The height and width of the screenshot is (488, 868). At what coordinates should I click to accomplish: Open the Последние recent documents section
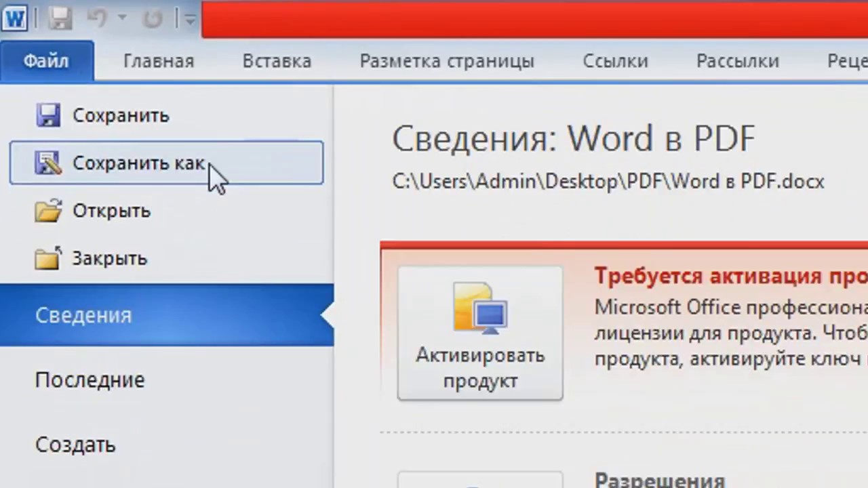90,380
